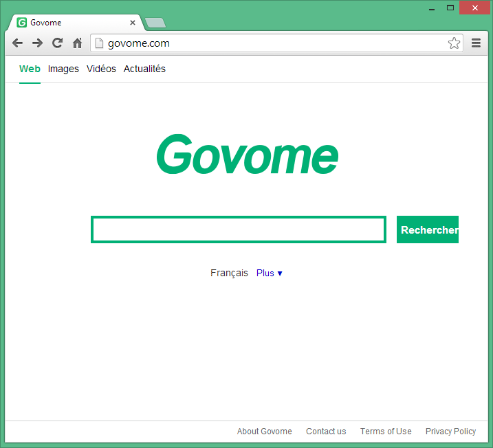This screenshot has width=493, height=448.
Task: Focus the Govome search text box
Action: [x=238, y=229]
